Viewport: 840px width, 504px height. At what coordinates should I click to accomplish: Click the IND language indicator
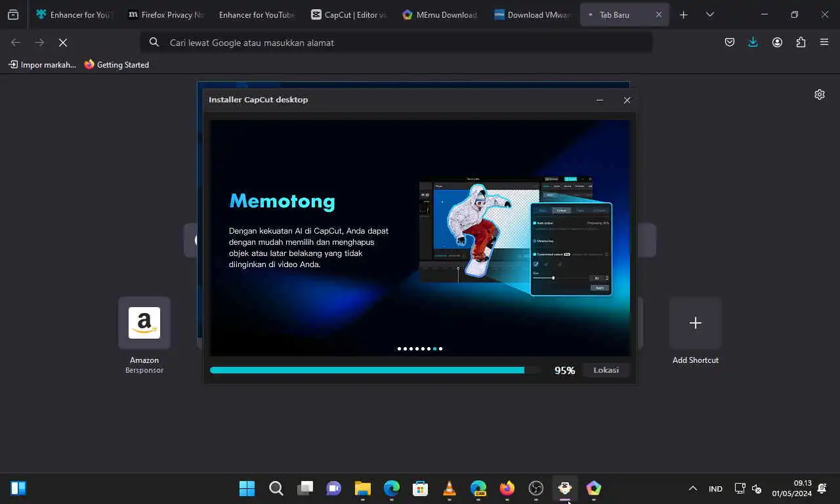(715, 489)
